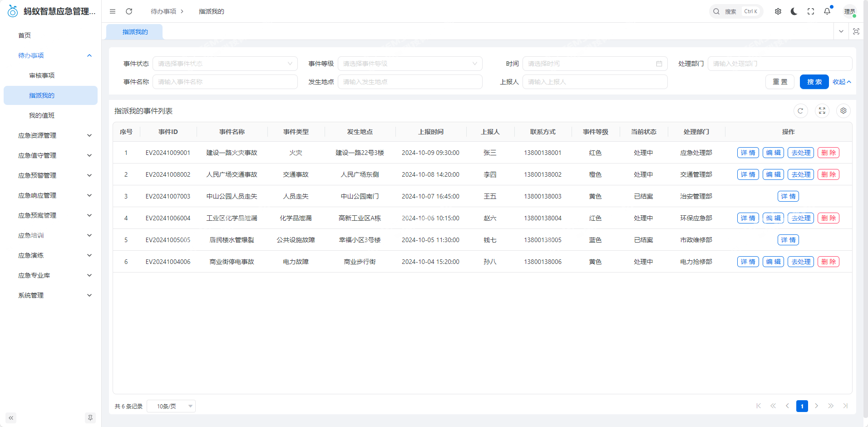
Task: Collapse the sidebar menu hamburger icon
Action: tap(113, 11)
